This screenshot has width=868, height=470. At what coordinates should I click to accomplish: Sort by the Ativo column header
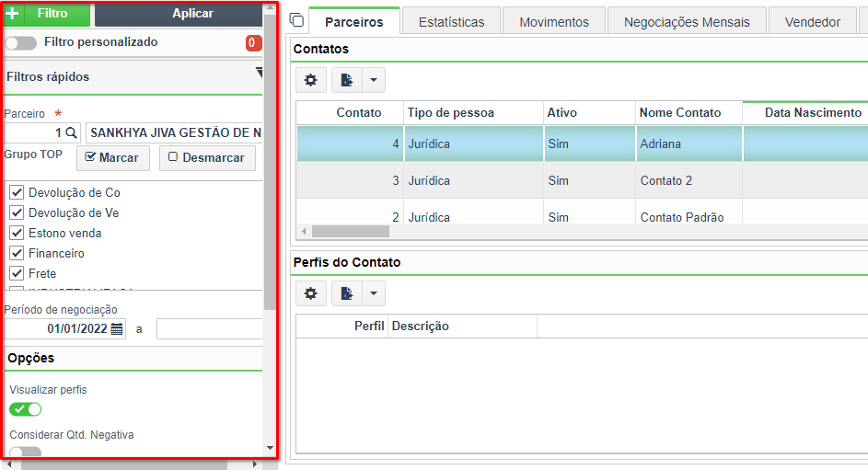click(x=589, y=113)
